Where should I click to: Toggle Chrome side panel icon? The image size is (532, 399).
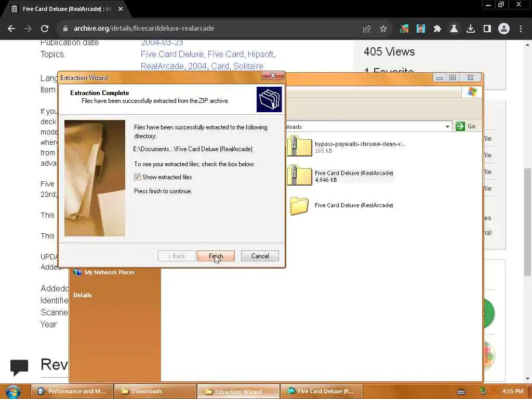click(487, 29)
